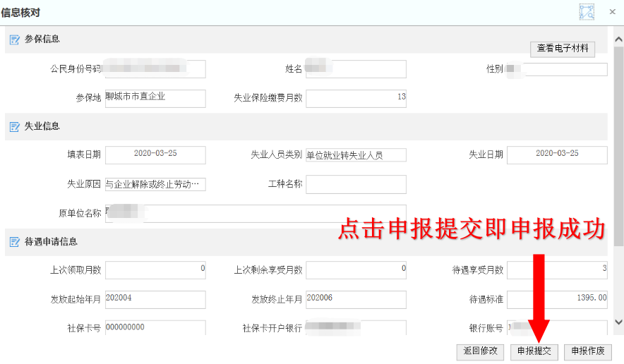Click the 返回修改 button
624x364 pixels.
pos(480,351)
